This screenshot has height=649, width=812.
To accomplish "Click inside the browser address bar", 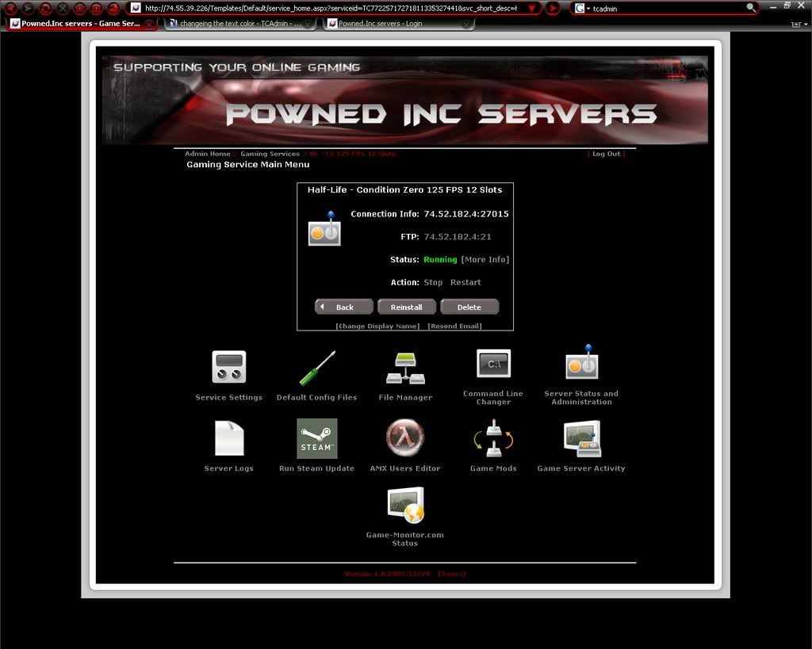I will coord(317,9).
